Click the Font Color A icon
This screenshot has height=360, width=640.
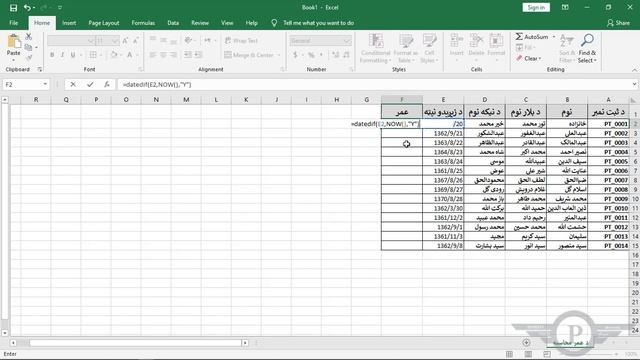click(x=129, y=55)
